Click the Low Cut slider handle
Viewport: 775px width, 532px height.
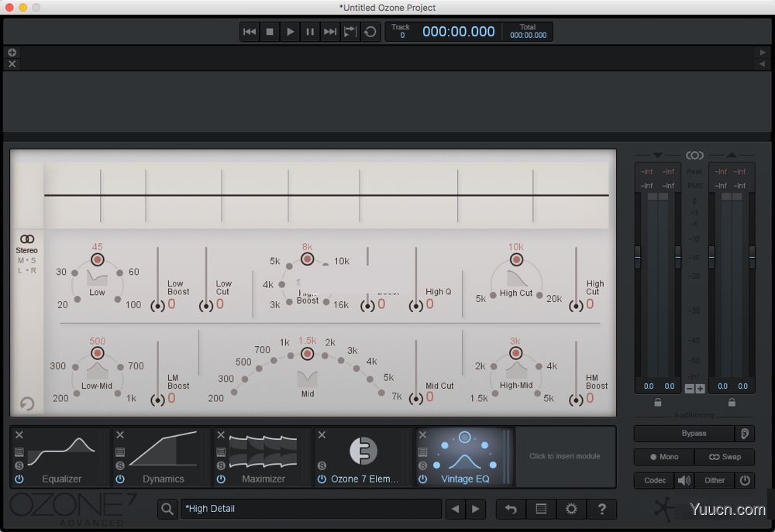coord(206,306)
